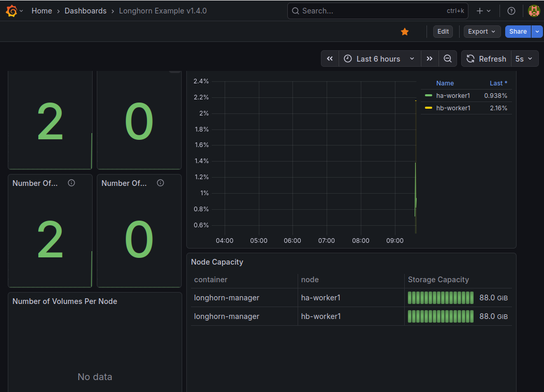
Task: Toggle hb-worker1 series in legend
Action: point(453,108)
